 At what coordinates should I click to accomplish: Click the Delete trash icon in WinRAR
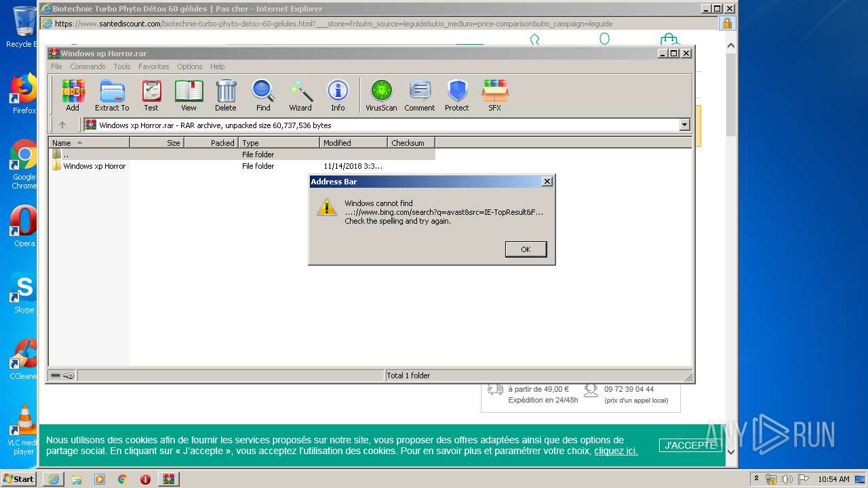pyautogui.click(x=226, y=95)
